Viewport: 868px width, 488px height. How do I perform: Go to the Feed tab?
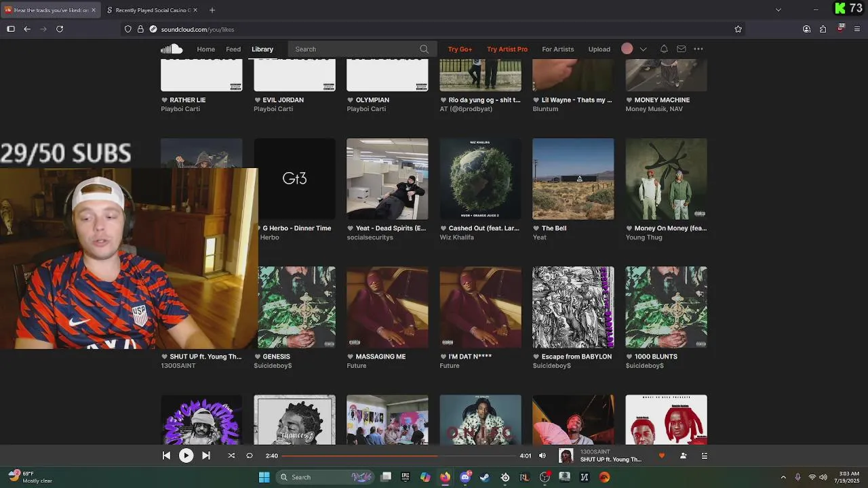(x=233, y=49)
